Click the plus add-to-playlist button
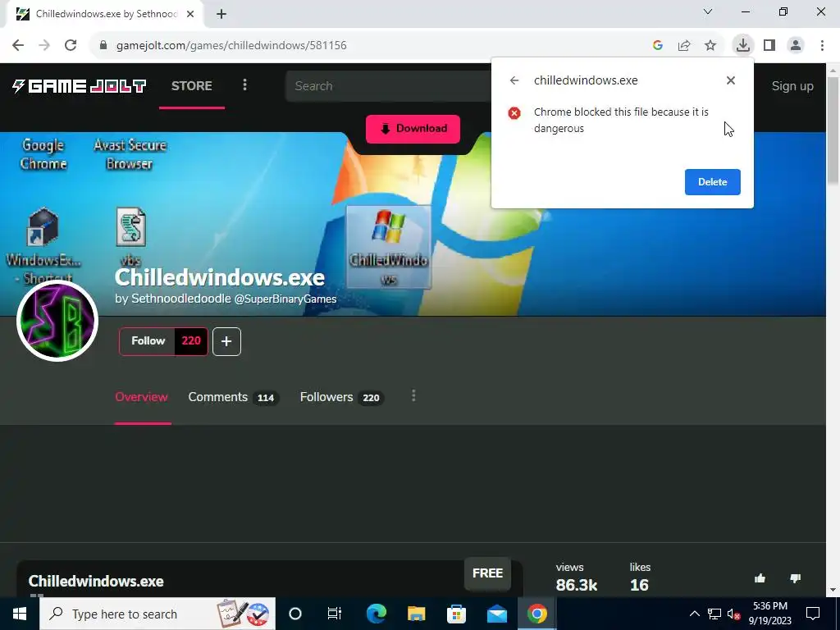The width and height of the screenshot is (840, 630). [226, 341]
